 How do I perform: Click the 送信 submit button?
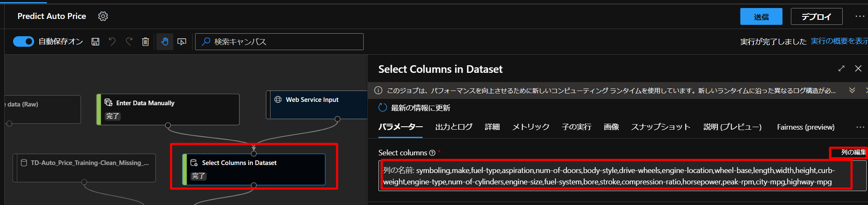coord(761,17)
